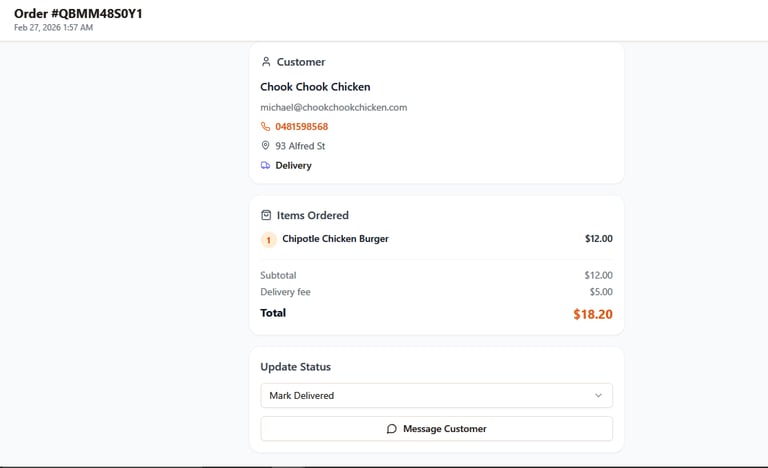Click the speech bubble icon on Message Customer
The height and width of the screenshot is (468, 768).
coord(392,429)
